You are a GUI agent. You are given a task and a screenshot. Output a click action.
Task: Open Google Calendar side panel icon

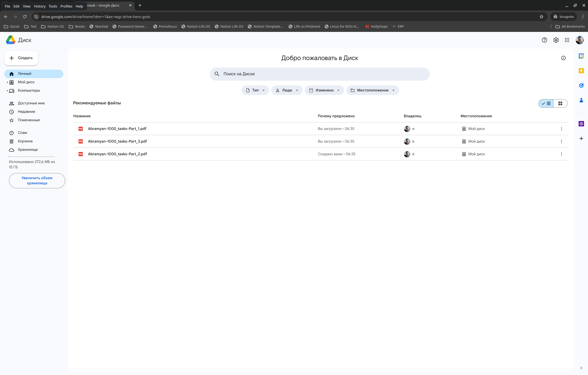click(581, 56)
